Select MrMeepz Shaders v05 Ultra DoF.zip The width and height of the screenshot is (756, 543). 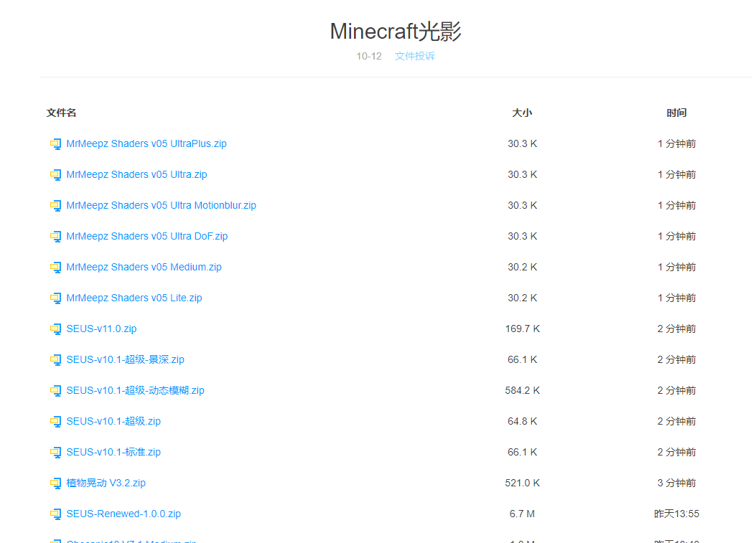(147, 236)
